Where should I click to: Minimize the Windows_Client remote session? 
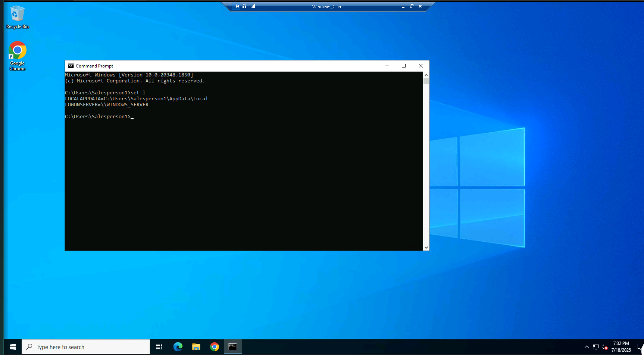pos(403,6)
